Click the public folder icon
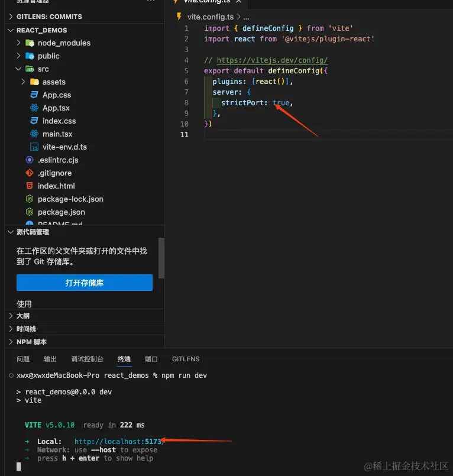This screenshot has width=453, height=476. click(x=30, y=56)
